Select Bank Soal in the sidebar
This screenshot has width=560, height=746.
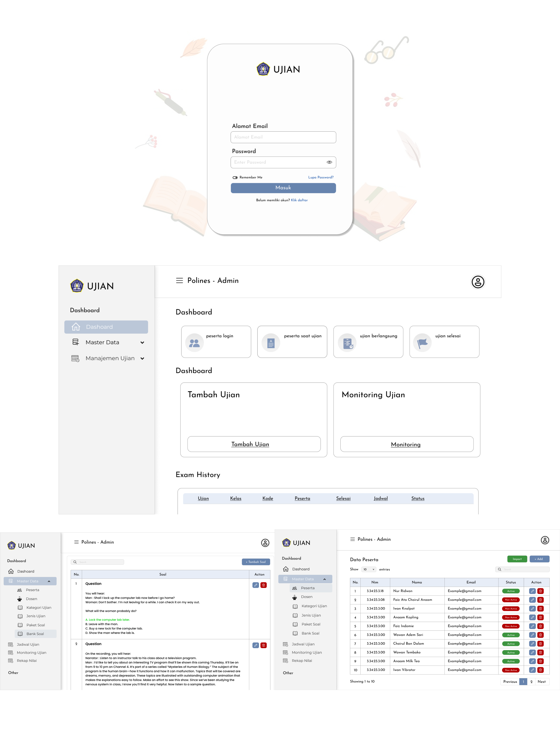(35, 634)
